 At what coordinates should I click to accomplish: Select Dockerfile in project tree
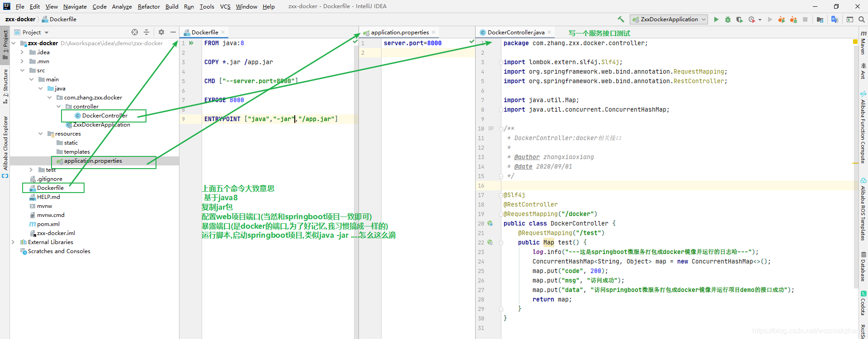(x=50, y=188)
